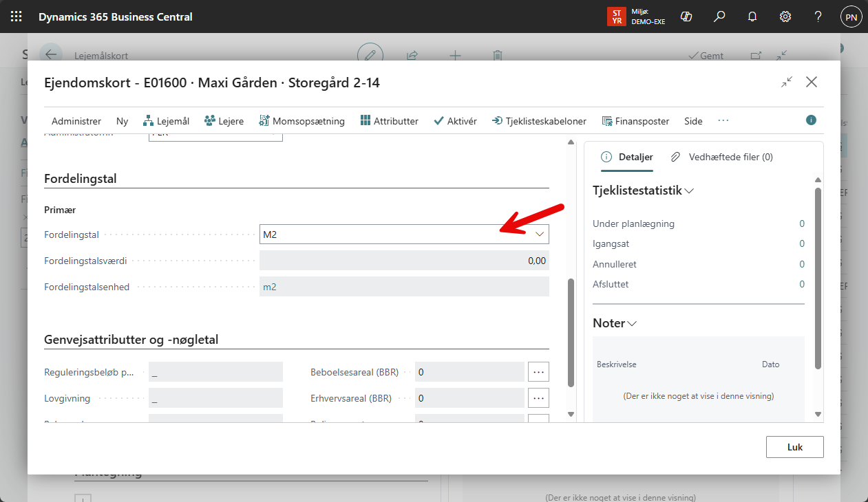Open Lejemål action in toolbar
The image size is (868, 502).
click(166, 121)
